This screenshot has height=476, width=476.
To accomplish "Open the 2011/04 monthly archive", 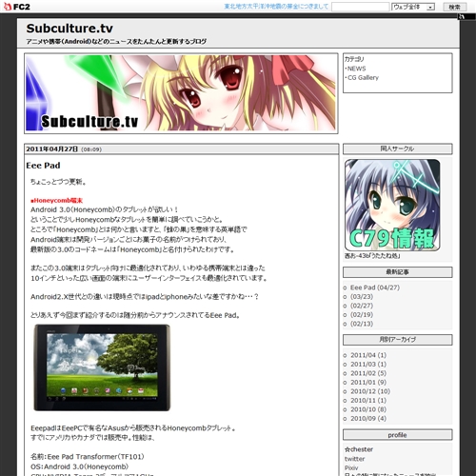I will [368, 355].
